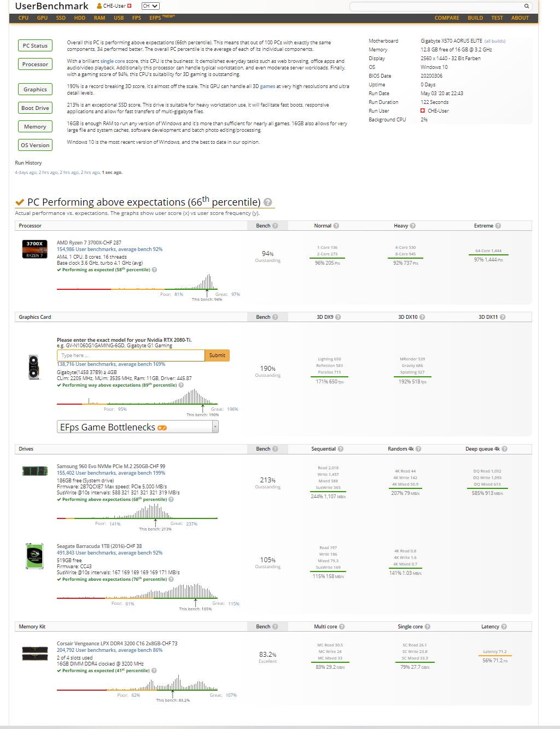
Task: Submit the graphics card model
Action: coord(217,355)
